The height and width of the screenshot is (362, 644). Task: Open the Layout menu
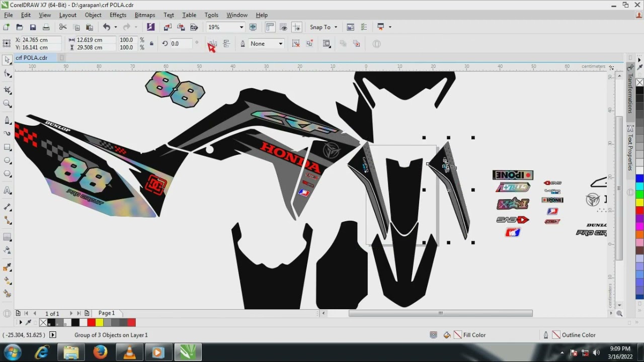point(68,15)
